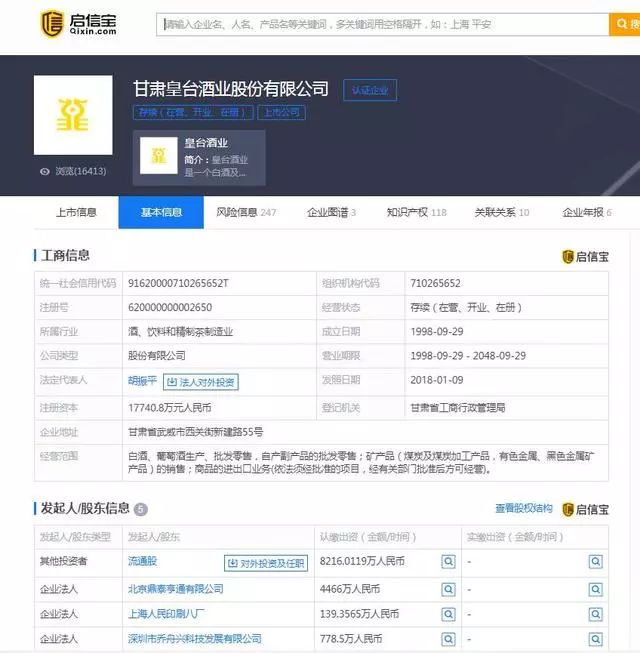Click 实缴出资 magnifier icon in 上海人民印刷八厂 row
The image size is (640, 653).
[x=595, y=614]
